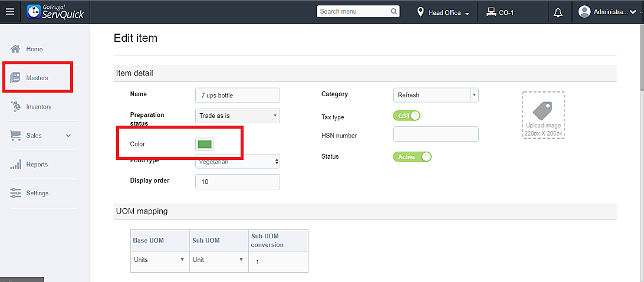
Task: Click the HSN number input field
Action: click(436, 134)
